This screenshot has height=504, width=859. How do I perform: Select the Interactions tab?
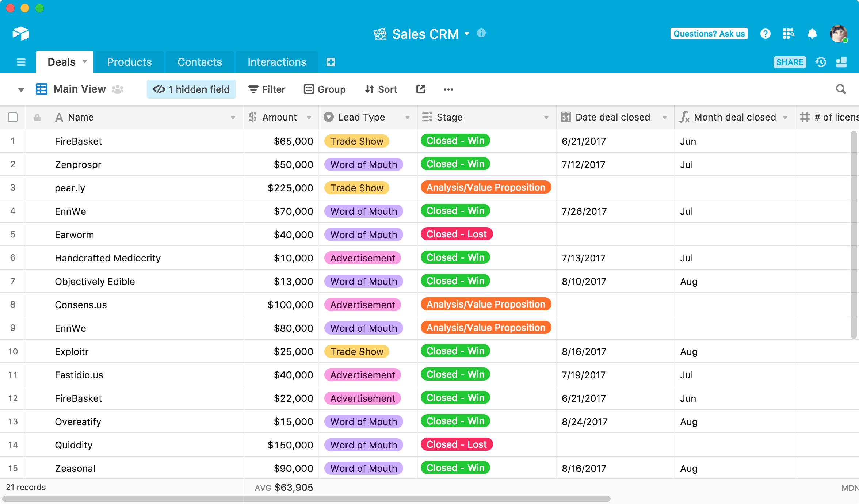(276, 61)
